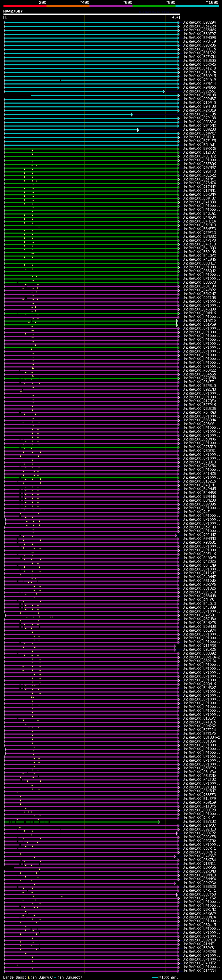Select label UniRef100_B3KP56
222x980 pixels.
199,868
